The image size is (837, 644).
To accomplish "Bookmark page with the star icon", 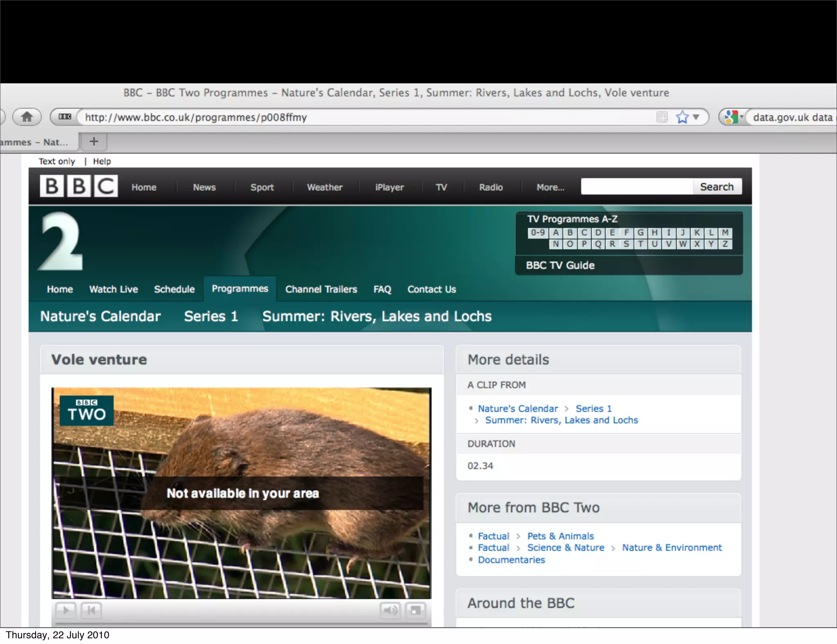I will click(682, 117).
